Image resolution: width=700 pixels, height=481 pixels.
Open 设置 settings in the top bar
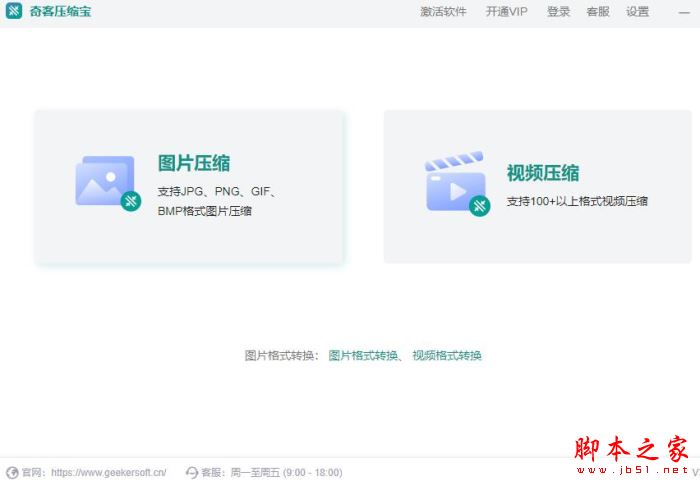pyautogui.click(x=637, y=12)
